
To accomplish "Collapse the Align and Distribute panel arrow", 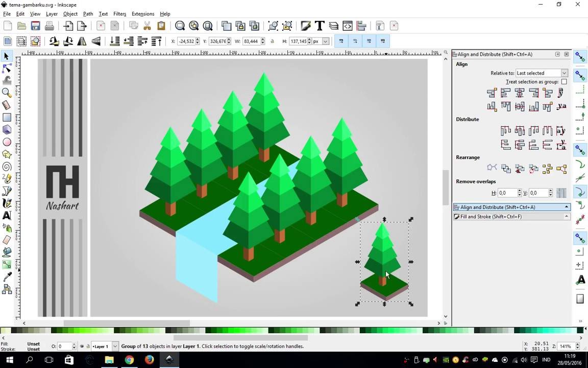I will (566, 207).
